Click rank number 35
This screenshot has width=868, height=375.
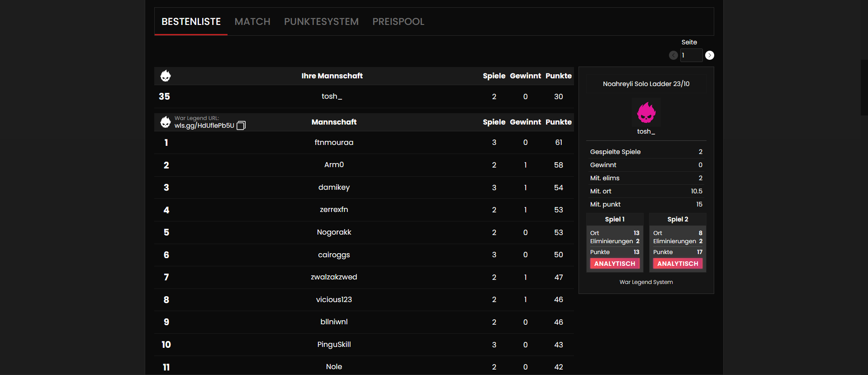(x=164, y=96)
